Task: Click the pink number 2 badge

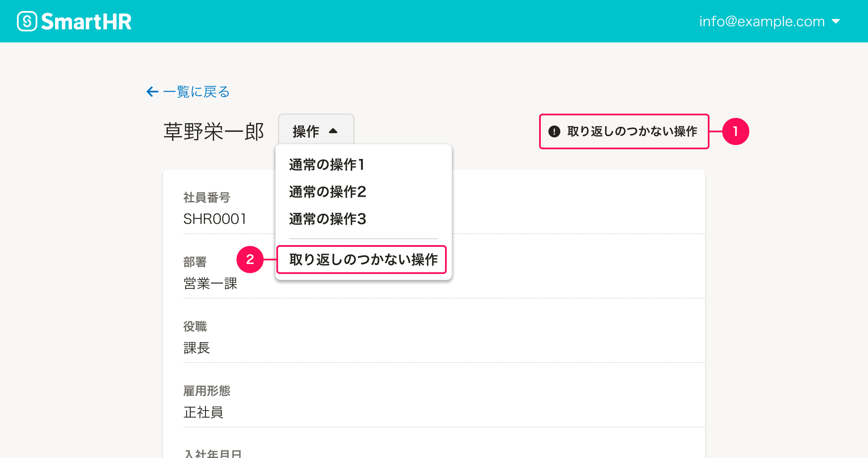Action: [x=250, y=260]
